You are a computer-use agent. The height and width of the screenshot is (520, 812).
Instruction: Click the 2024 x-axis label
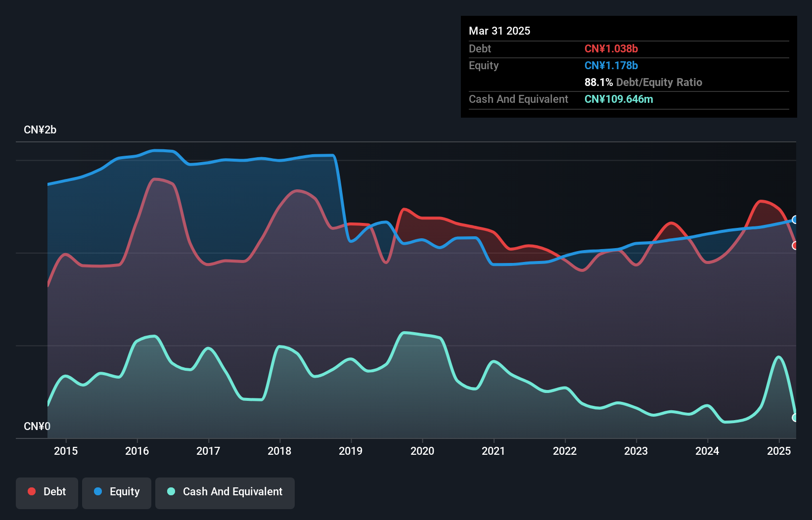(707, 451)
